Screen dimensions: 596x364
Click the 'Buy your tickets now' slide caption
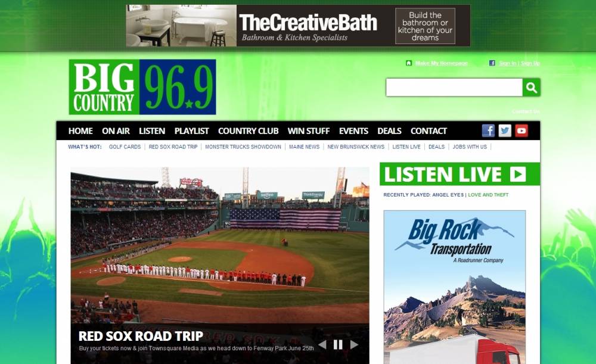pyautogui.click(x=197, y=349)
